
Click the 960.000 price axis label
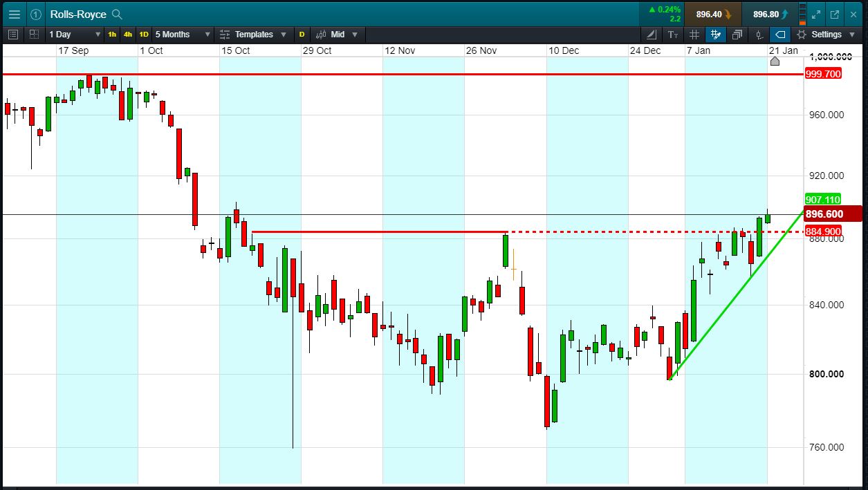coord(826,115)
